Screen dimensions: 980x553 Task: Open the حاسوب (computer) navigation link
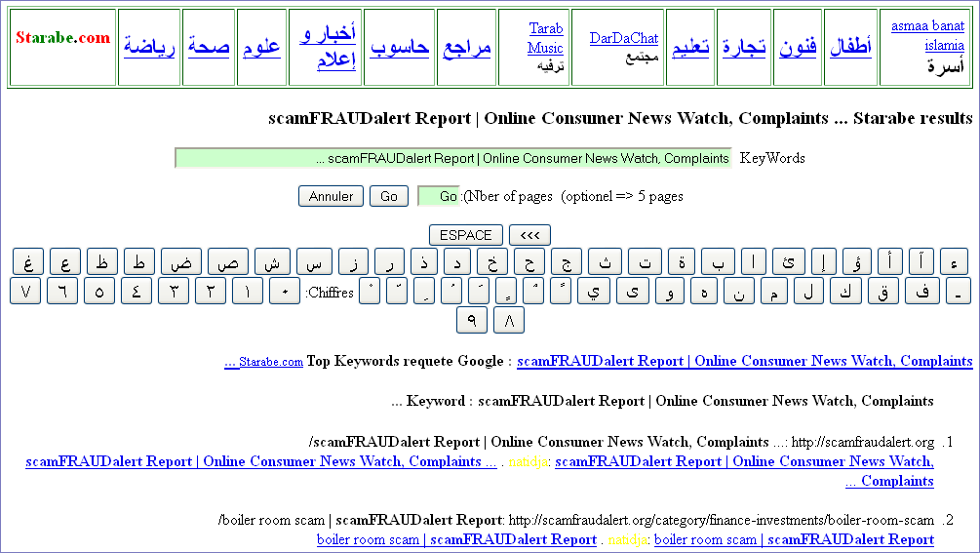[400, 46]
